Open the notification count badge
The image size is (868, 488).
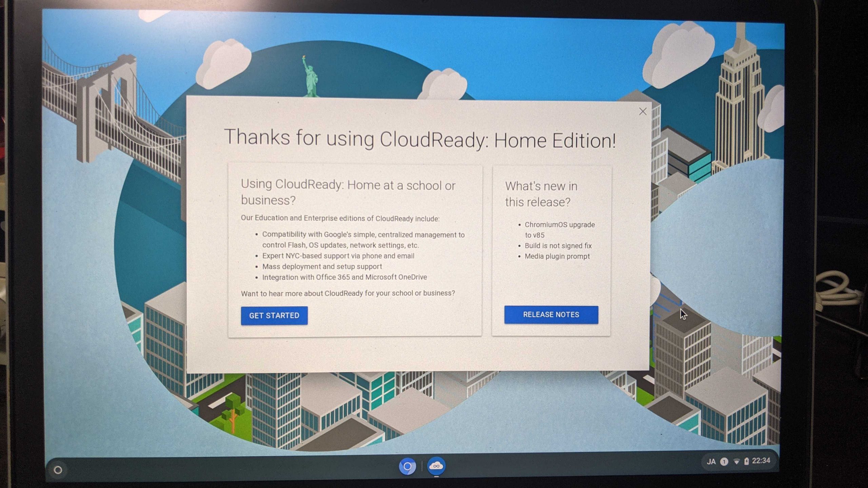tap(724, 462)
